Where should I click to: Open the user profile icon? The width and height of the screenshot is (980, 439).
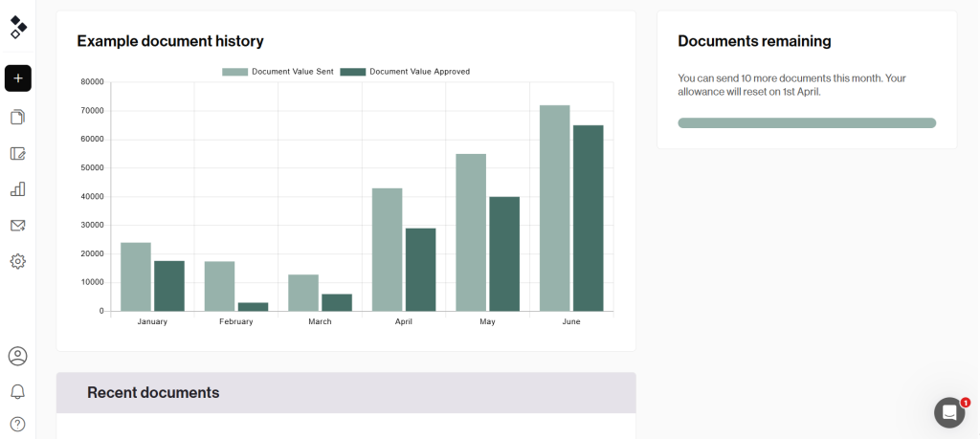[17, 356]
